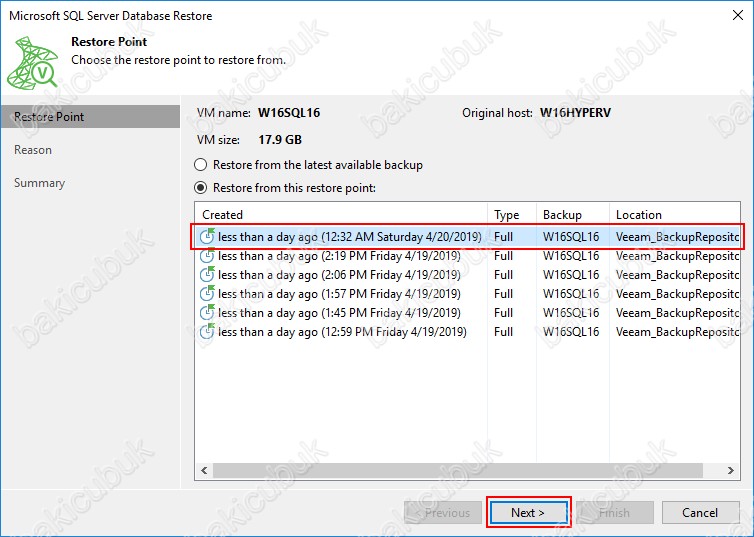Click the restore point icon for 1:57 PM Friday
Screen dimensions: 754x537
point(207,293)
